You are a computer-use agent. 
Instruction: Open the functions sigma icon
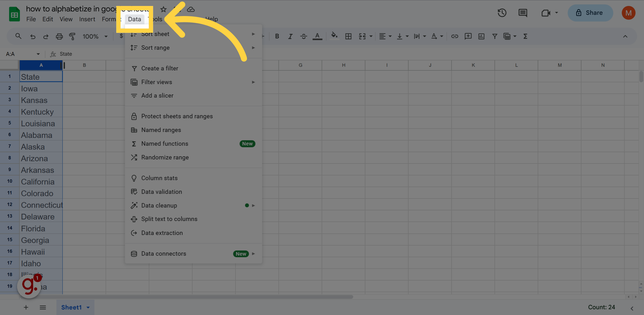[x=525, y=36]
